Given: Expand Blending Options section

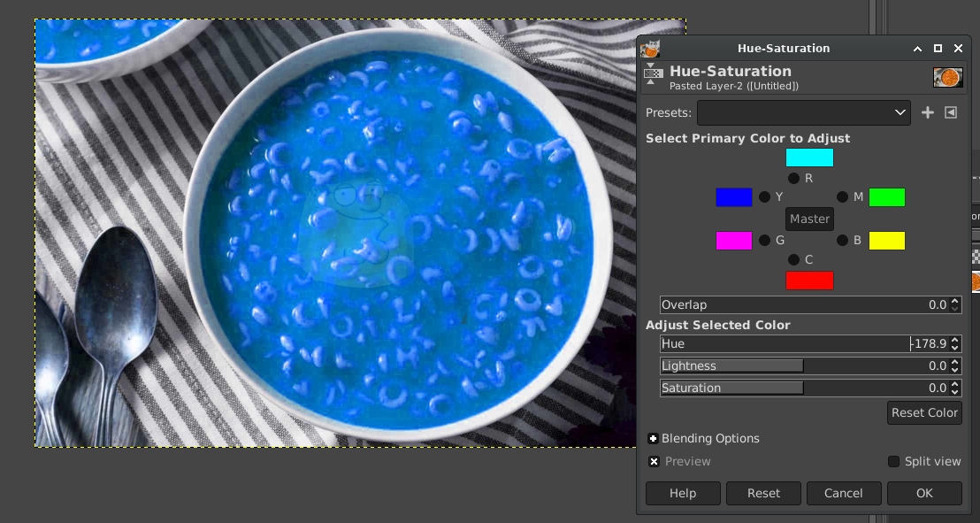Looking at the screenshot, I should tap(653, 439).
